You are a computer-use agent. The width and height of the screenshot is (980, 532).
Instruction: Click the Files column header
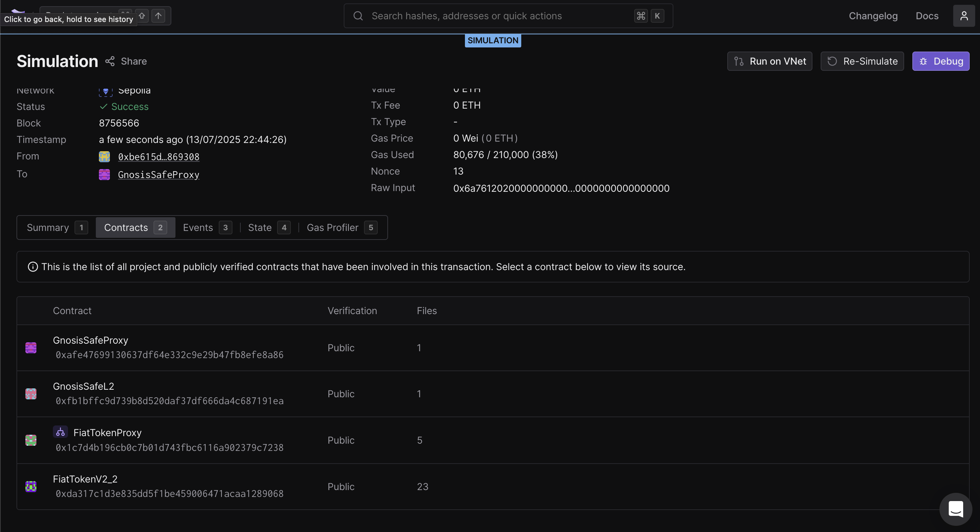(427, 311)
